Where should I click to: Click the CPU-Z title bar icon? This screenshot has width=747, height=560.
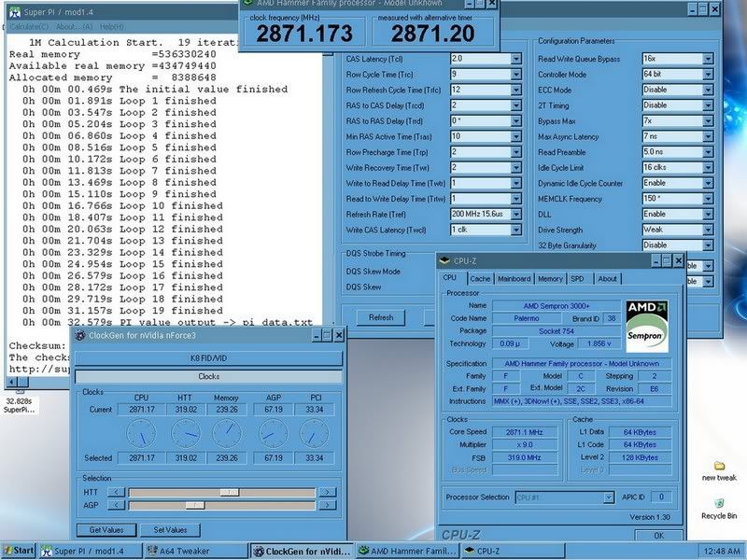click(x=445, y=262)
